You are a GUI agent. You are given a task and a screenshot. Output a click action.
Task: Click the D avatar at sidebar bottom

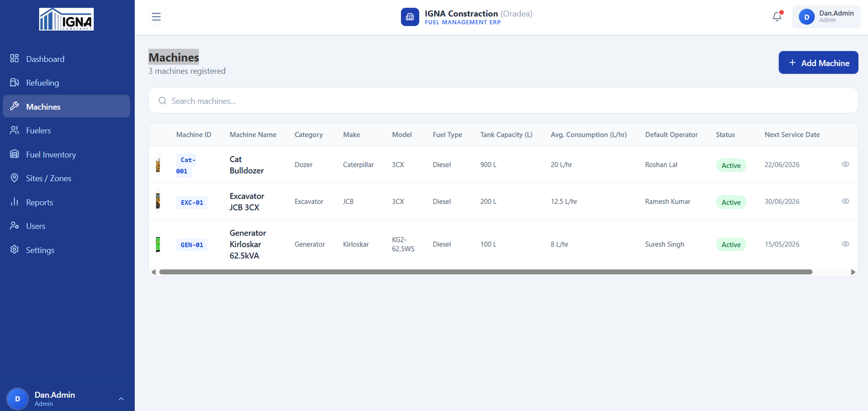(x=17, y=399)
